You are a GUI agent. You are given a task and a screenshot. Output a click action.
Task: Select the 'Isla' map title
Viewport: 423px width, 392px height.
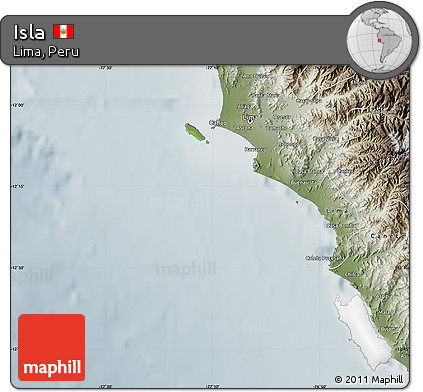[29, 32]
